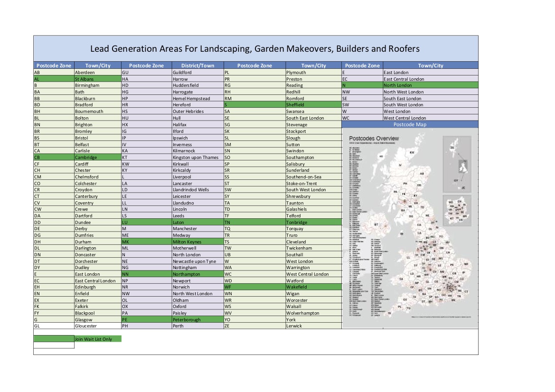Click the Shrewsbury cell
The width and height of the screenshot is (555, 392).
[314, 196]
